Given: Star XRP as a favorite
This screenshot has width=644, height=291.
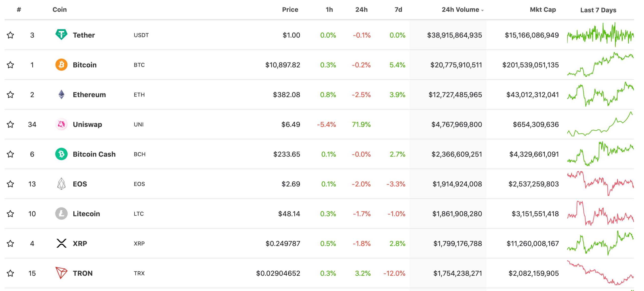Looking at the screenshot, I should click(10, 243).
